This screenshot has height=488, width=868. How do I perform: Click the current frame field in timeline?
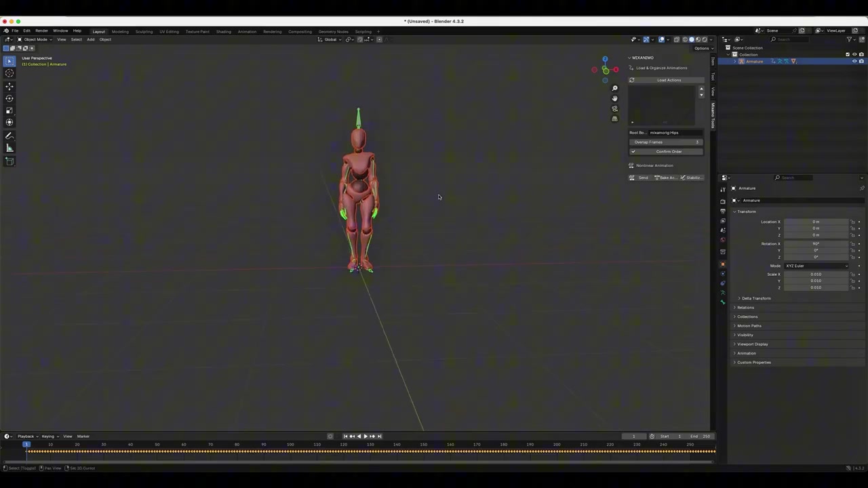click(x=634, y=436)
